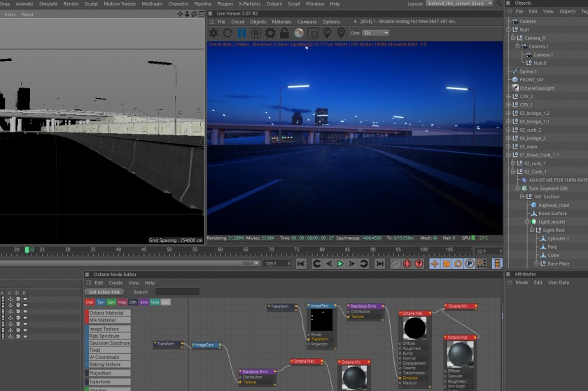
Task: Play the timeline forward
Action: click(x=339, y=263)
